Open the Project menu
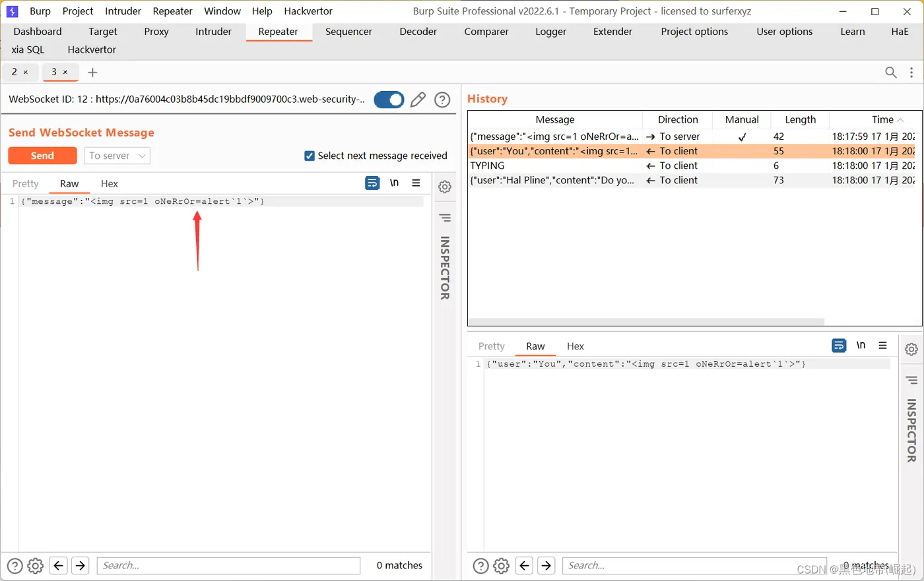This screenshot has width=924, height=581. pyautogui.click(x=78, y=11)
